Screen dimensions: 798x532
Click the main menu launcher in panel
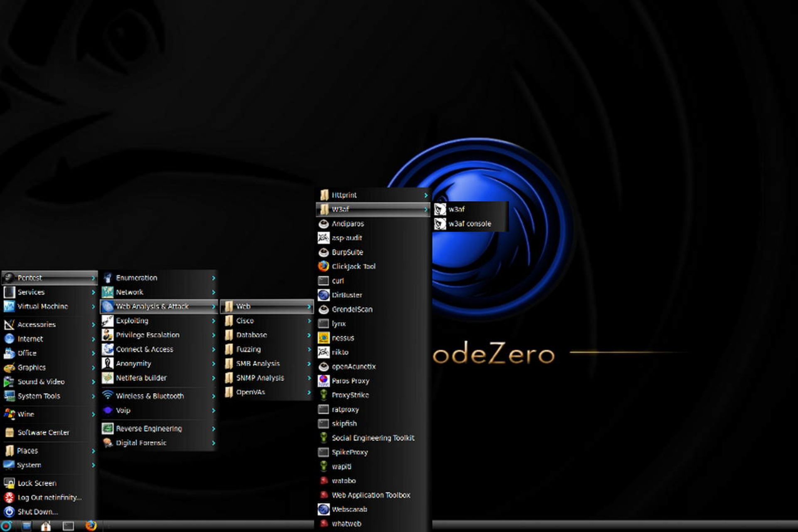[6, 526]
